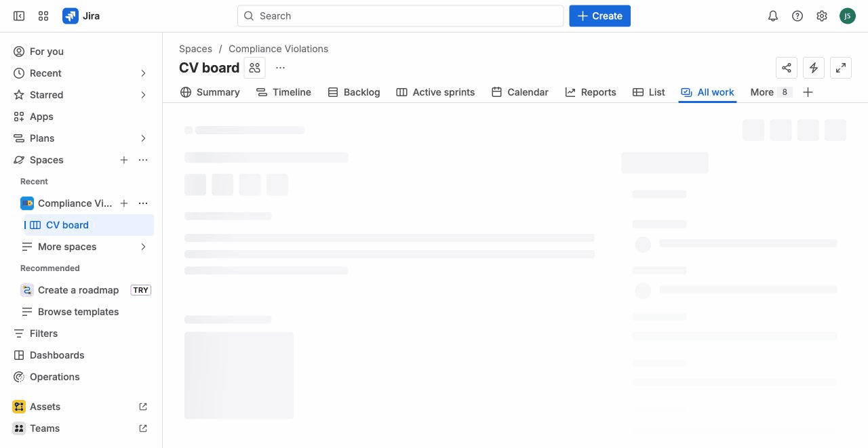Image resolution: width=868 pixels, height=448 pixels.
Task: Click the Search input field
Action: point(400,16)
